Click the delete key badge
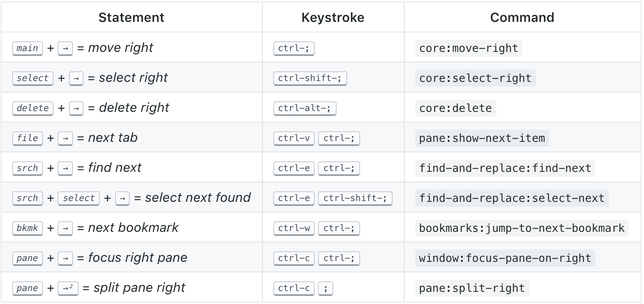 pyautogui.click(x=33, y=108)
